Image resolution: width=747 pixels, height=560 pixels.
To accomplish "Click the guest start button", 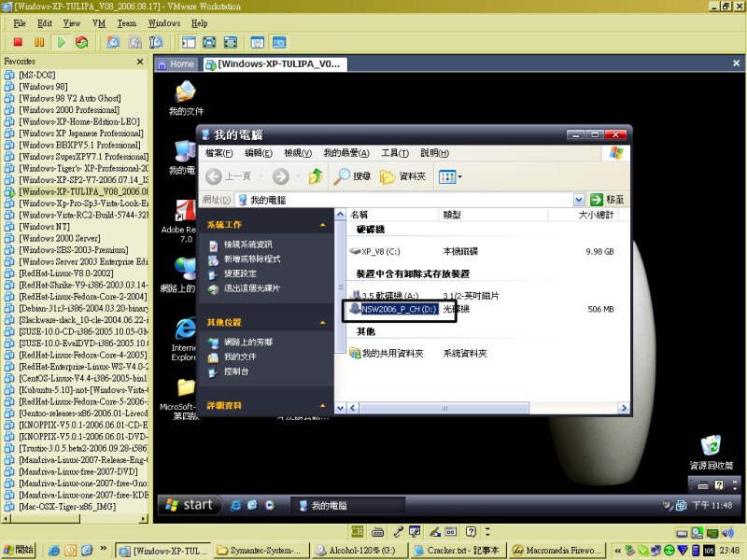I will click(190, 505).
